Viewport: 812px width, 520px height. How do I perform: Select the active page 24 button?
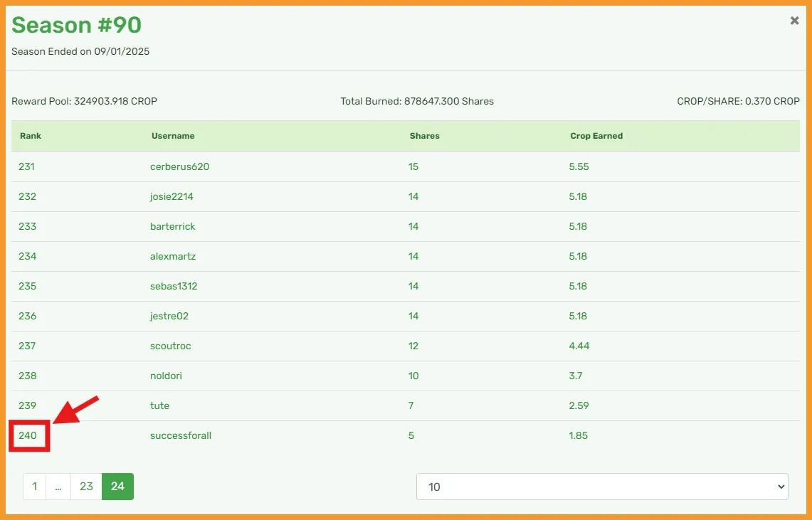coord(117,487)
